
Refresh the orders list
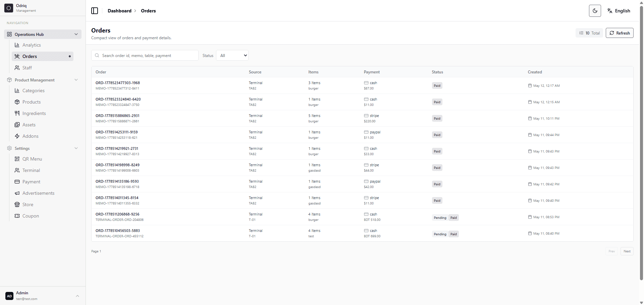click(620, 33)
